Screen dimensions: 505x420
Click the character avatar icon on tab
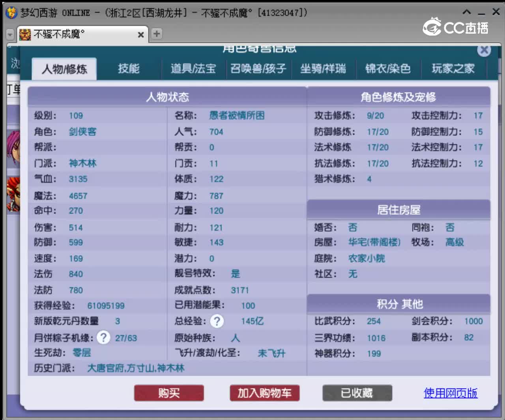click(x=25, y=34)
